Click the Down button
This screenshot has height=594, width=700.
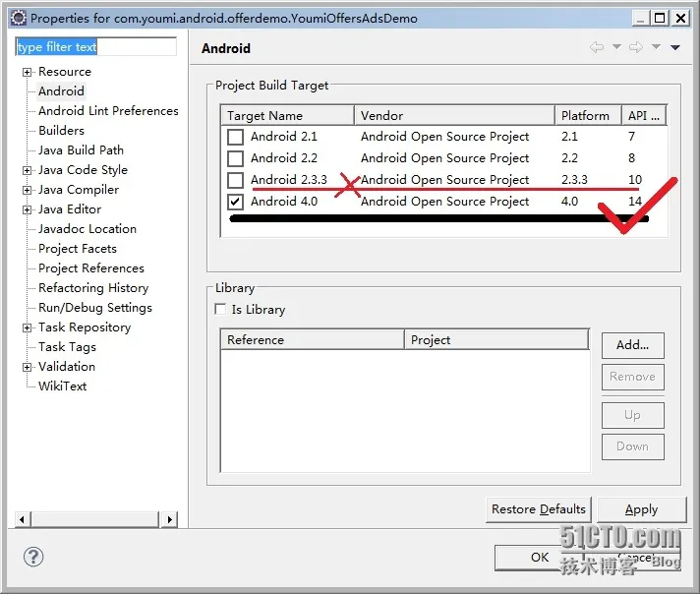(632, 446)
